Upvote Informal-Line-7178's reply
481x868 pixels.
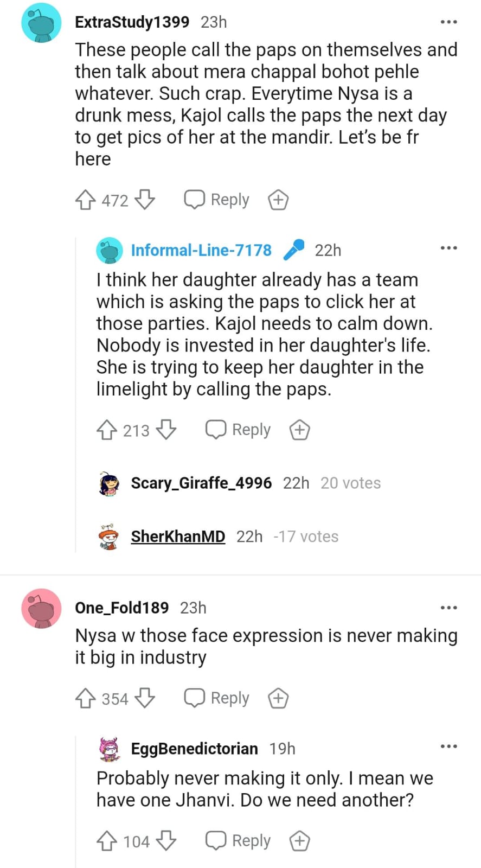106,430
